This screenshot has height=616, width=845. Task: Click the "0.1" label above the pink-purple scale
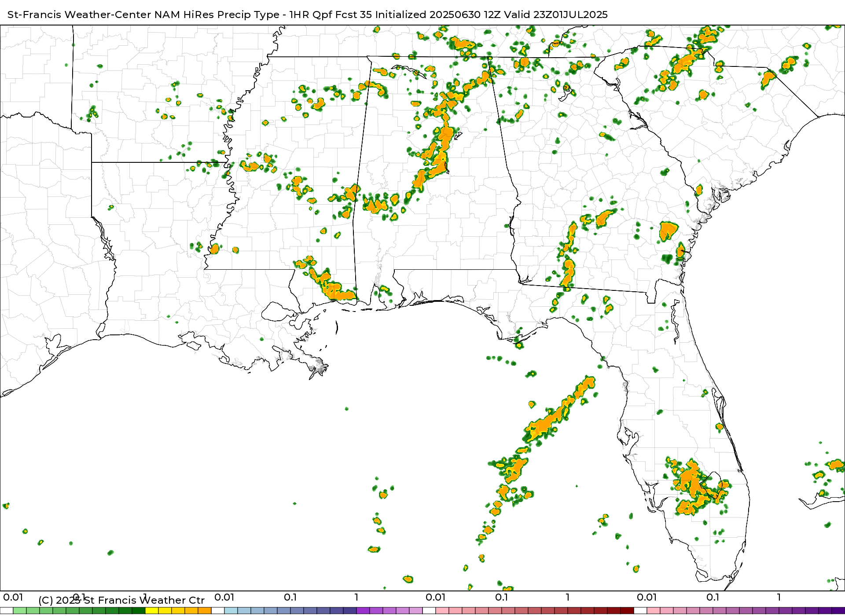[x=713, y=598]
